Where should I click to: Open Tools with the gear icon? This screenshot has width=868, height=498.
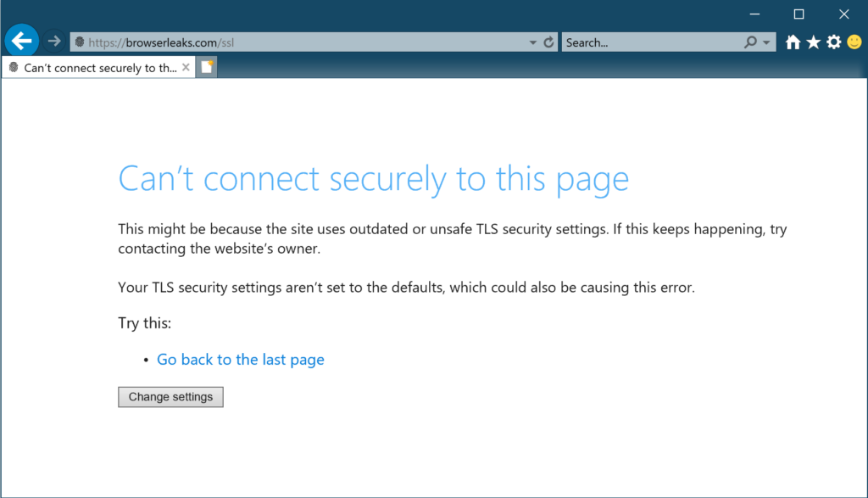[x=834, y=42]
